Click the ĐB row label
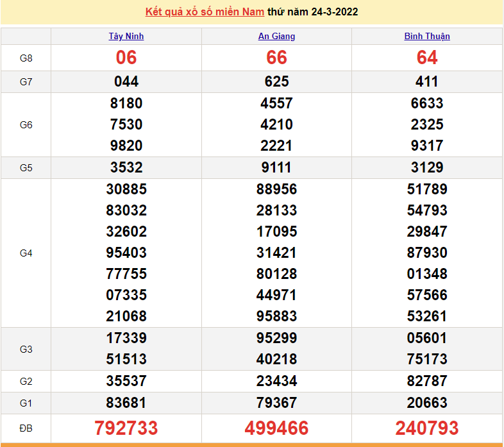Screen dimensions: 504x447 point(26,428)
